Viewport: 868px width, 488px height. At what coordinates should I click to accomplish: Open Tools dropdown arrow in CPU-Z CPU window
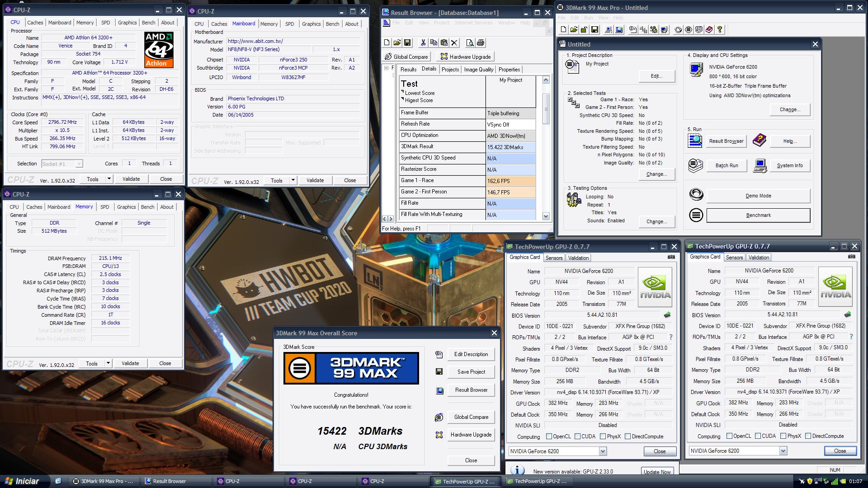coord(109,179)
